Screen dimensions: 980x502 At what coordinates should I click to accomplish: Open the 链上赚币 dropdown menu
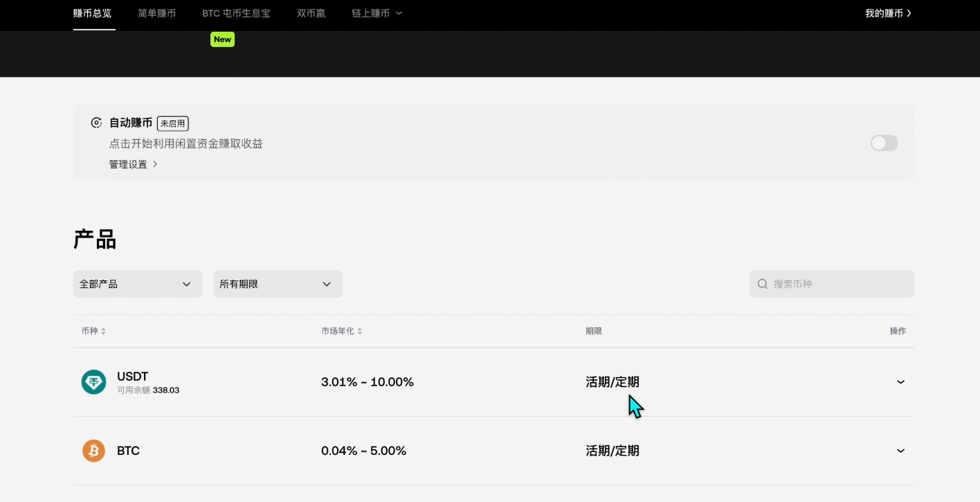[x=376, y=12]
